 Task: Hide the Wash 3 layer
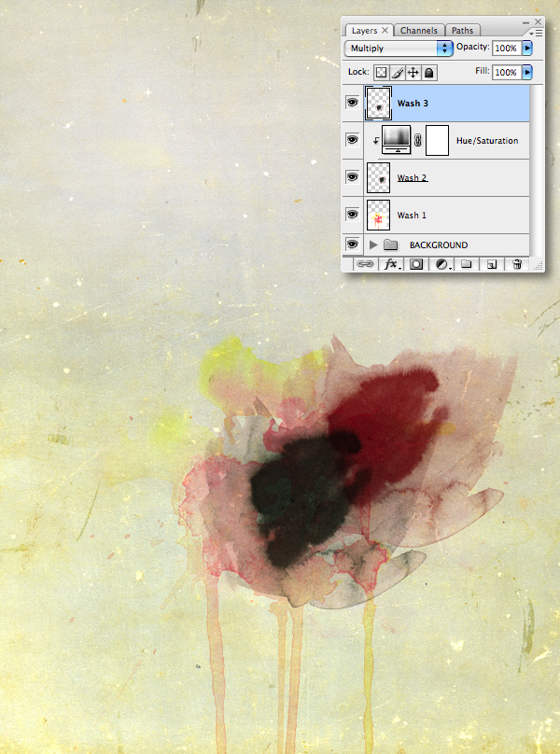pos(352,103)
